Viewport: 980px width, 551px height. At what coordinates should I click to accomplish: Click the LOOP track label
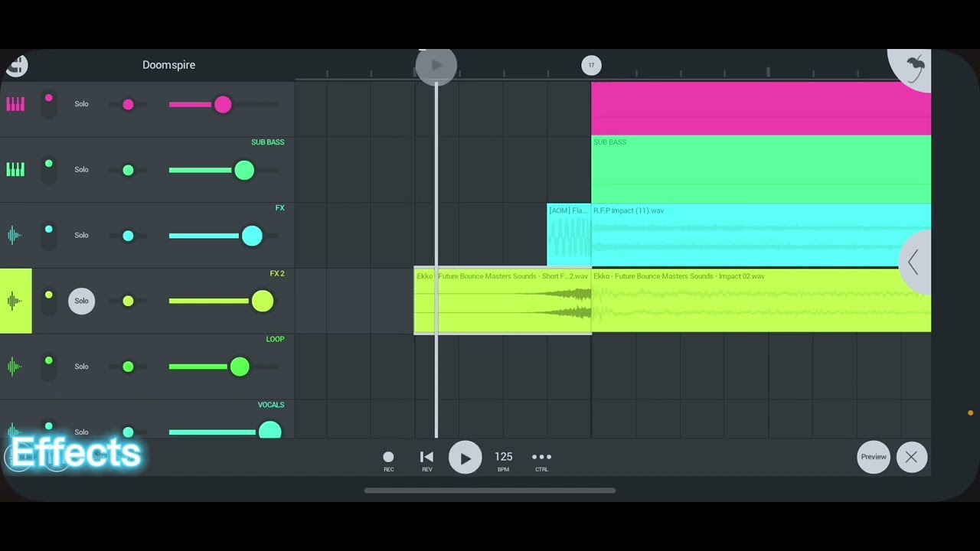click(275, 339)
